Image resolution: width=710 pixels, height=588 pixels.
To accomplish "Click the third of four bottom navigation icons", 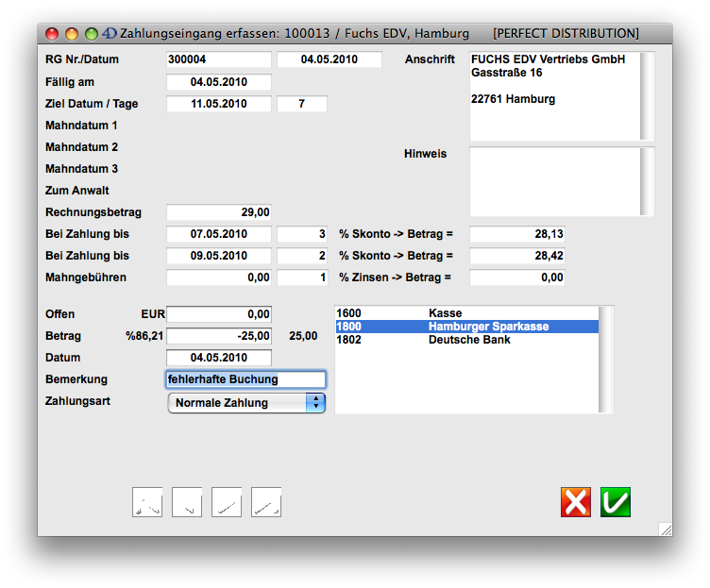I will click(x=227, y=502).
